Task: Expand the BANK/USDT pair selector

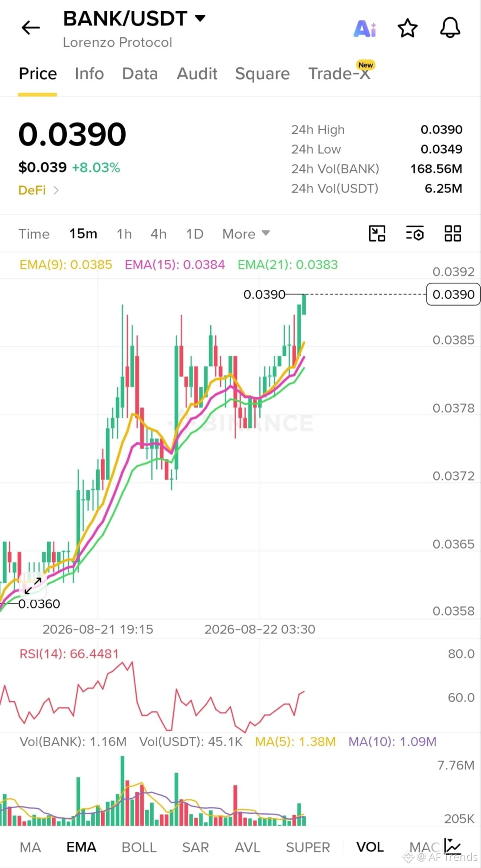Action: click(x=200, y=18)
